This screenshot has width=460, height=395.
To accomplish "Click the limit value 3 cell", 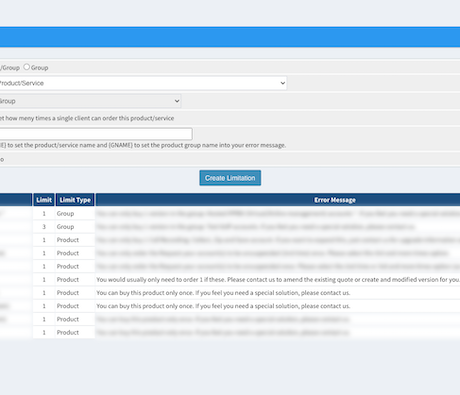I will coord(44,227).
